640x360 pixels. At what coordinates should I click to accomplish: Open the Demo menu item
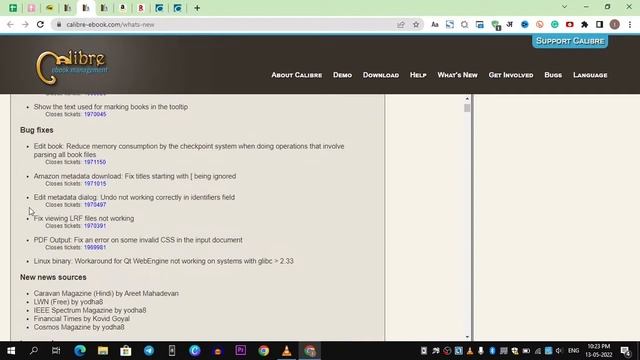[342, 75]
